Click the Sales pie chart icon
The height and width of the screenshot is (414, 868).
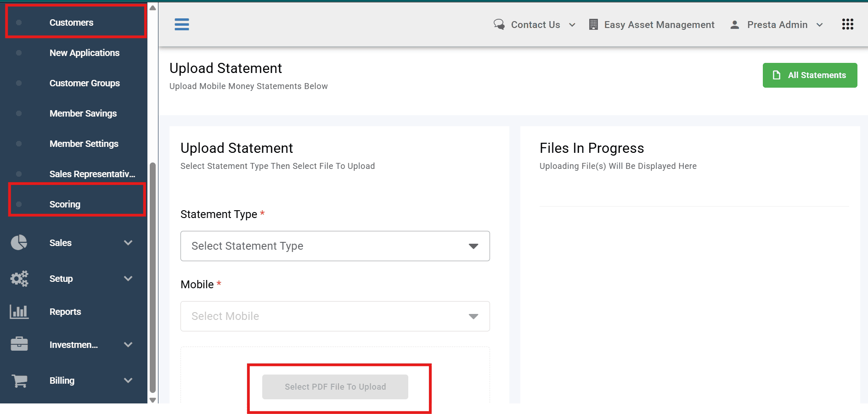tap(19, 242)
